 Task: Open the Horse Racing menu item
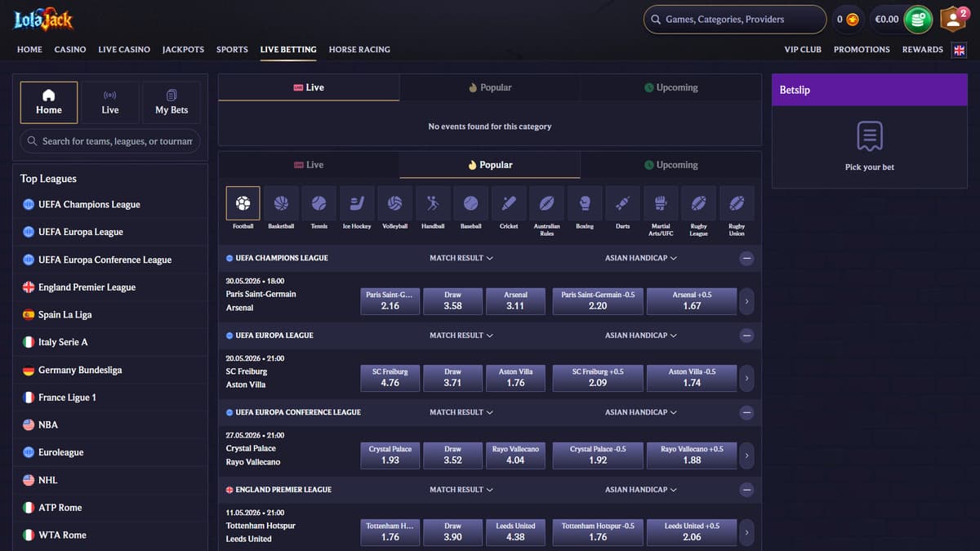pos(359,50)
